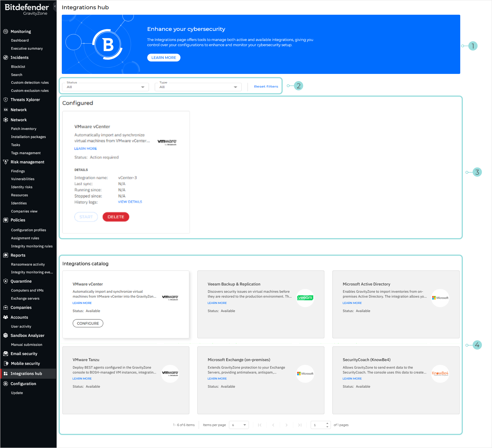Click the Reports icon

point(6,255)
